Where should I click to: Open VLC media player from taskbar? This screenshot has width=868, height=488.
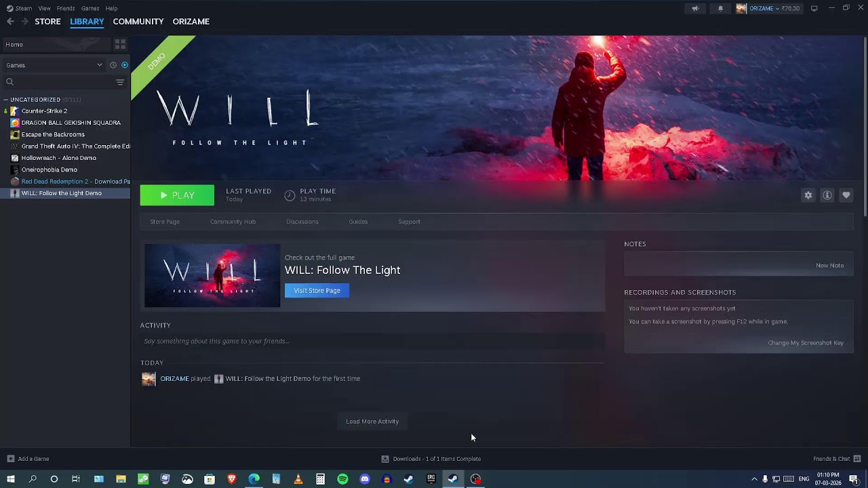[298, 479]
